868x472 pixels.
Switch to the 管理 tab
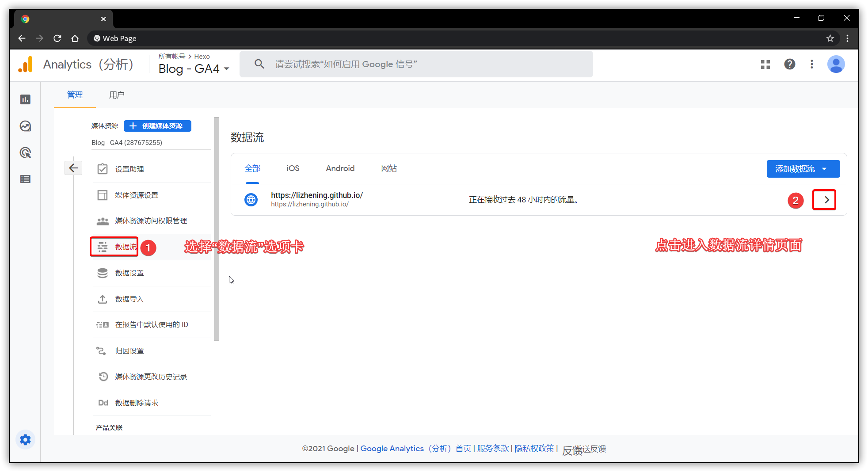(75, 95)
